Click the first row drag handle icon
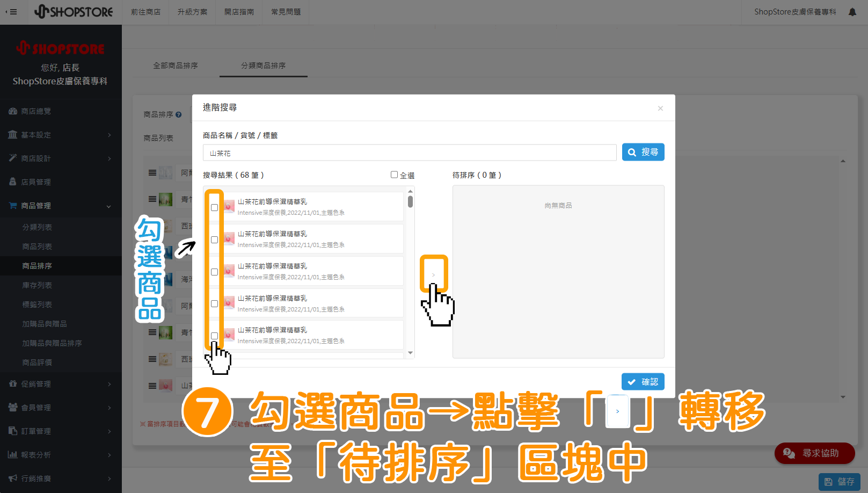 pos(152,173)
